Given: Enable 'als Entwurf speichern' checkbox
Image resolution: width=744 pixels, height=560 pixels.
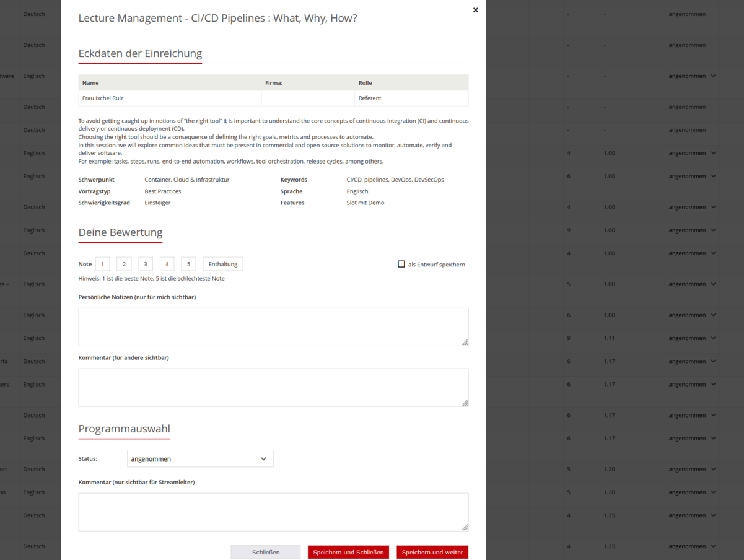Looking at the screenshot, I should click(401, 264).
